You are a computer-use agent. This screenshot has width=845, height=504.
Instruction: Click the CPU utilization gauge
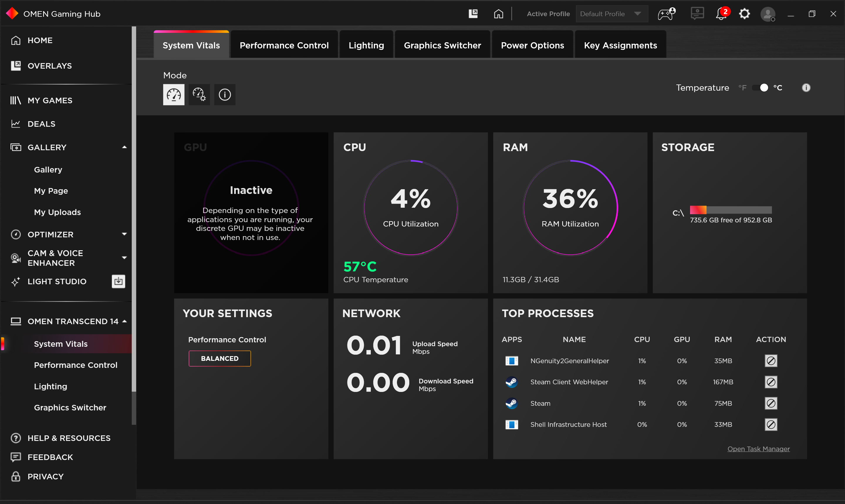[410, 207]
